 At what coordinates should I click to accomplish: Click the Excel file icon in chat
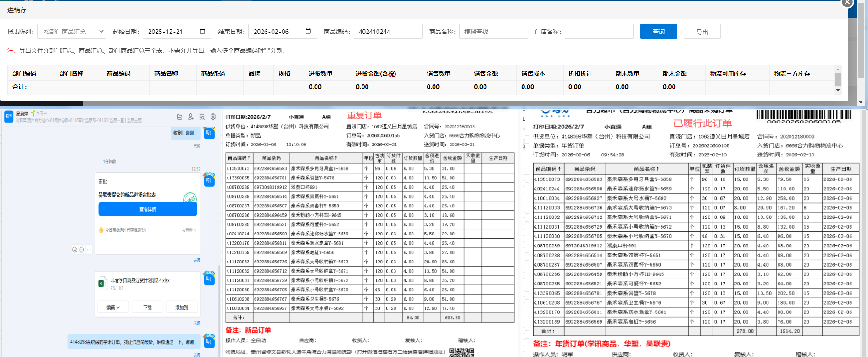tap(101, 284)
